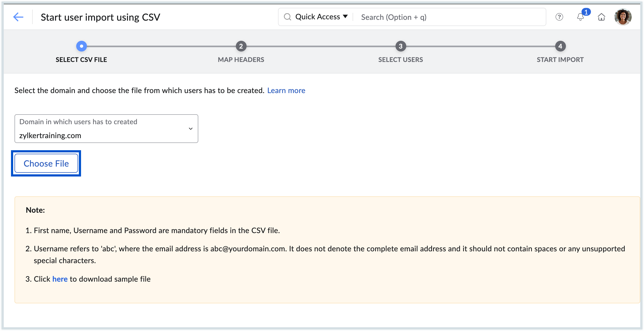Click the notification badge showing 1

(586, 12)
